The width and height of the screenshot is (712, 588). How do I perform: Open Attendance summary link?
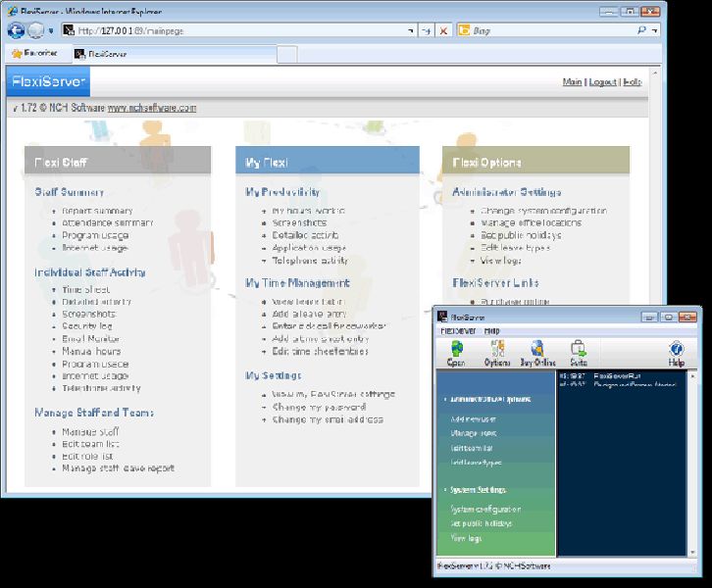coord(108,223)
